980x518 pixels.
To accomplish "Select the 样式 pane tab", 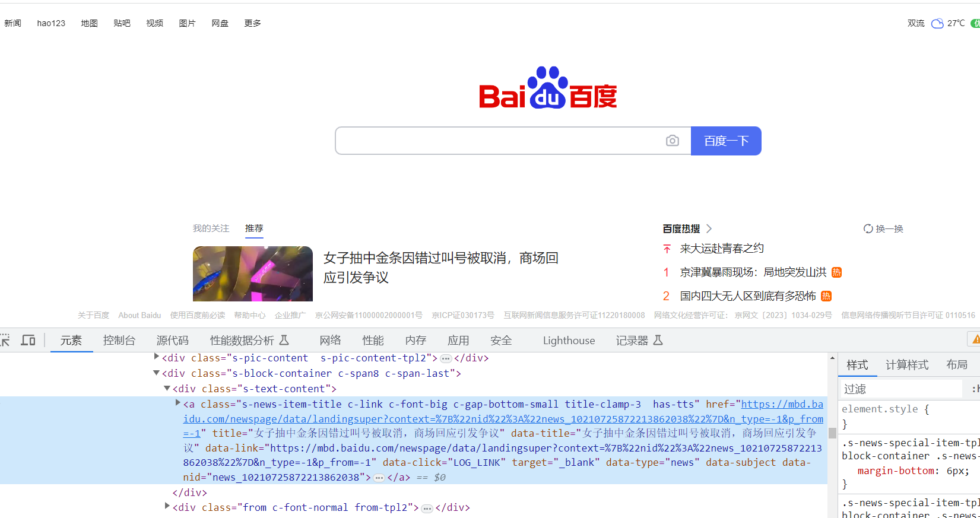I will coord(857,365).
